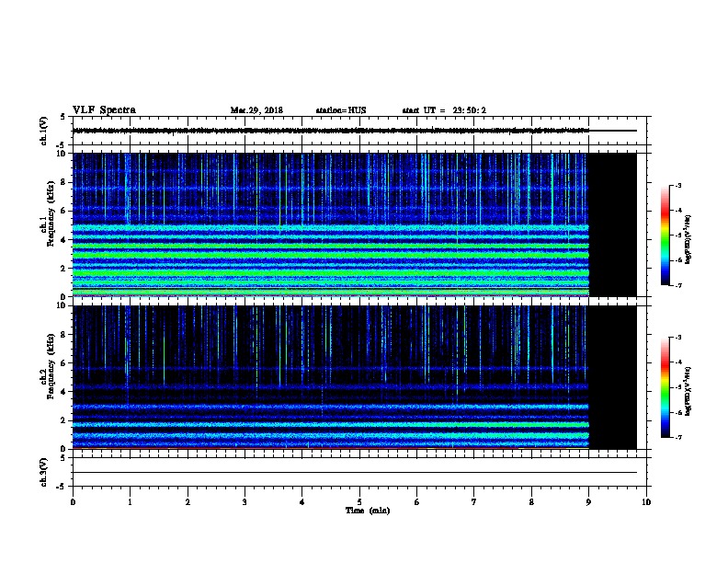Select the "start UT = 23:50: 2" text
This screenshot has width=728, height=563.
click(444, 110)
